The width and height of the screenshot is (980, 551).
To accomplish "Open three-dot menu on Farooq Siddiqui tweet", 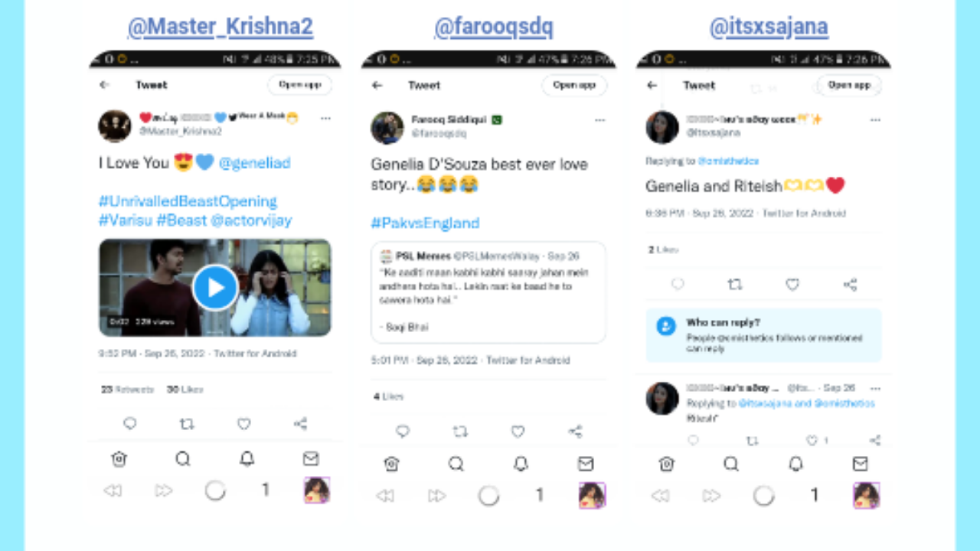I will pyautogui.click(x=599, y=120).
